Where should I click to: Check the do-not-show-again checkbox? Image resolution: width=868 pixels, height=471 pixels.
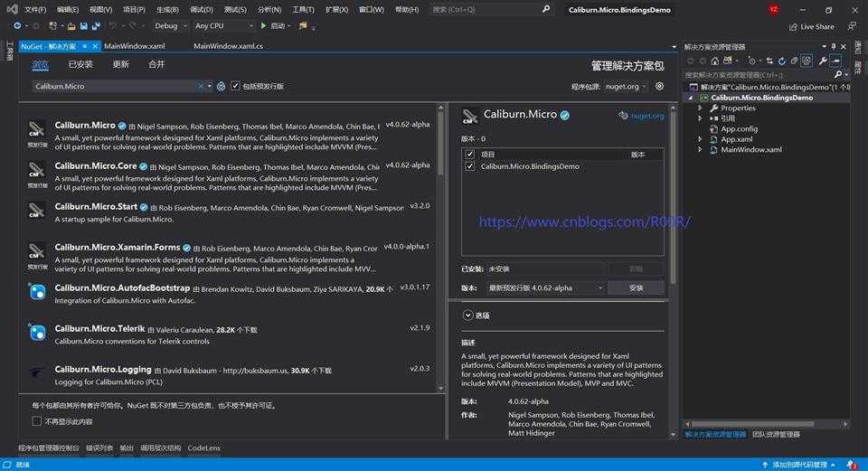point(36,422)
